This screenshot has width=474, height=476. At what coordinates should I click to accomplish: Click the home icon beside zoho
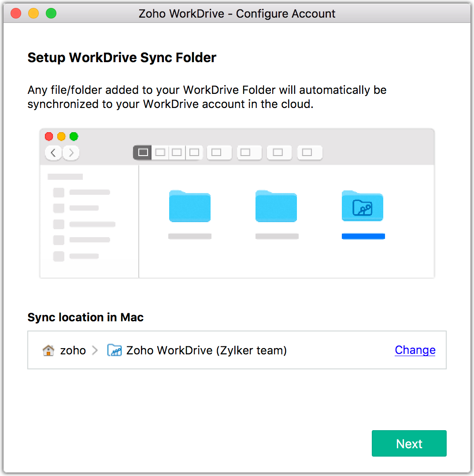(x=48, y=350)
